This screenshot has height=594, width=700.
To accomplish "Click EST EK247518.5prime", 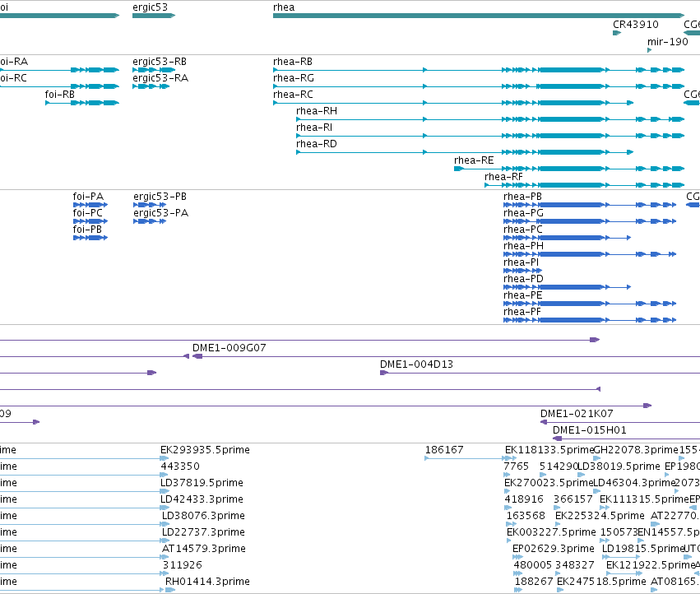I will [x=560, y=590].
